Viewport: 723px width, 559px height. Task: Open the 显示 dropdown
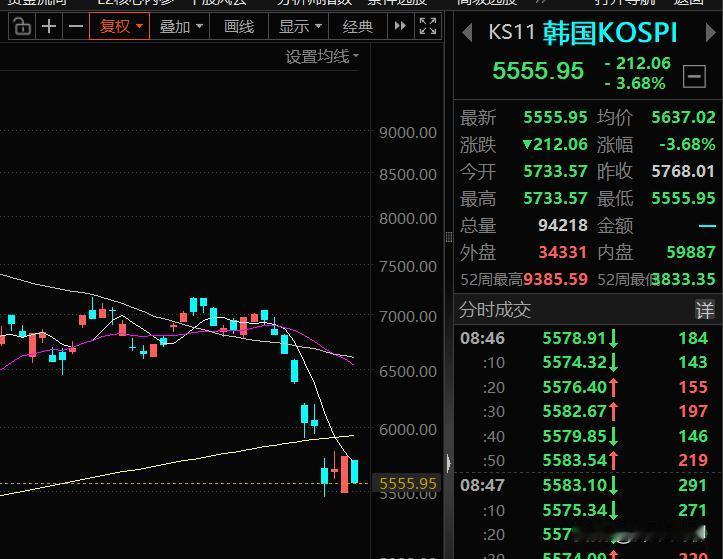click(299, 26)
